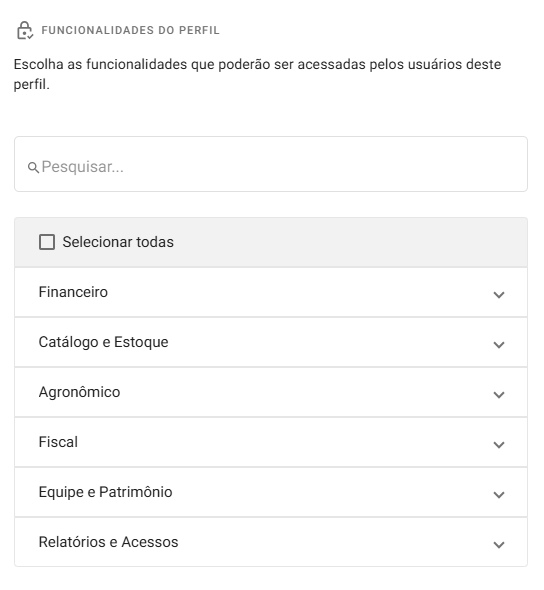Screen dimensions: 544x590
Task: Open the Agronômico section chevron
Action: [x=499, y=395]
